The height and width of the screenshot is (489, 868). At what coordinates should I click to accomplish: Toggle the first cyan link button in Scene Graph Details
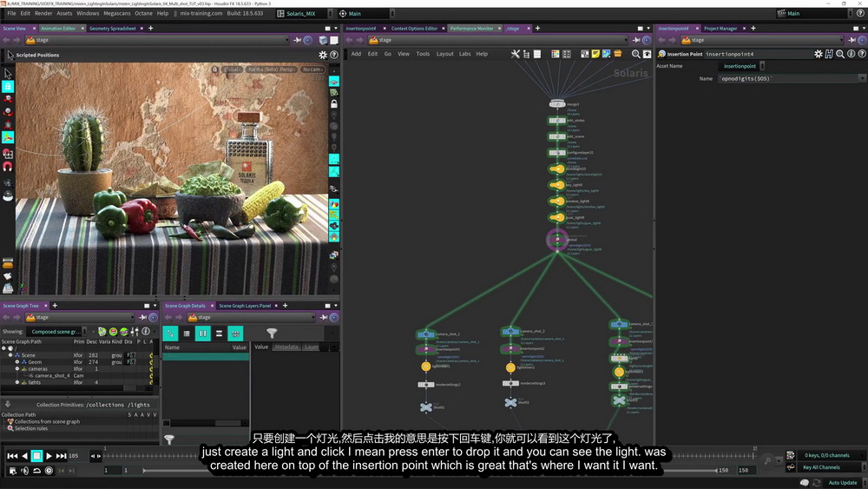(x=170, y=334)
